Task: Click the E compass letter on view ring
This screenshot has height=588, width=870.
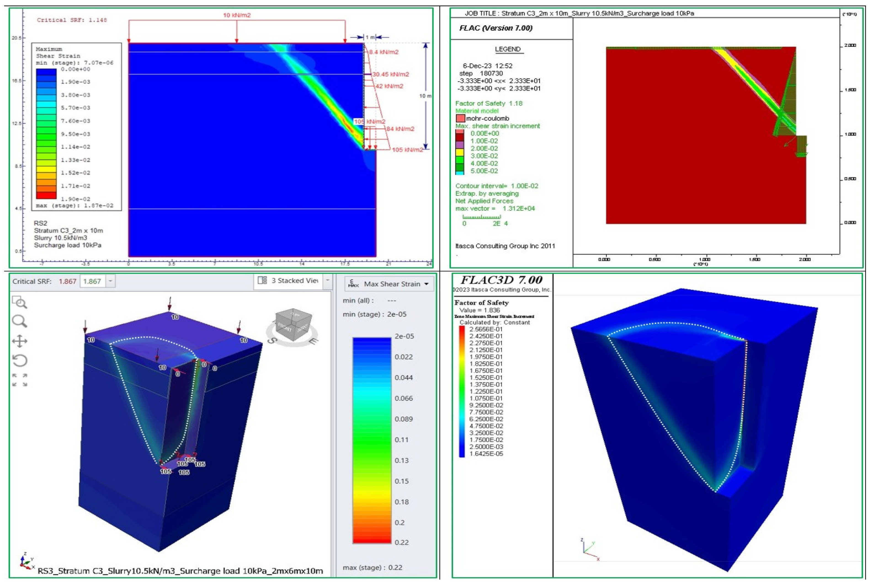Action: click(x=313, y=341)
